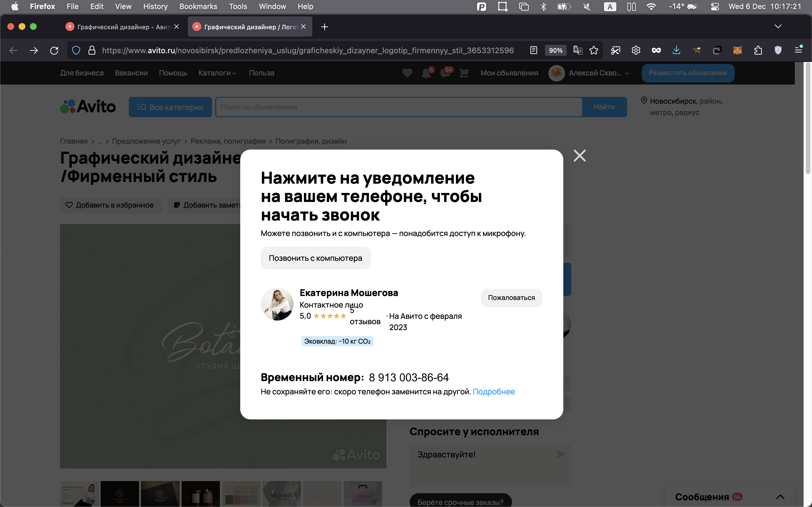812x507 pixels.
Task: Open Firefox hamburger application menu
Action: point(798,50)
